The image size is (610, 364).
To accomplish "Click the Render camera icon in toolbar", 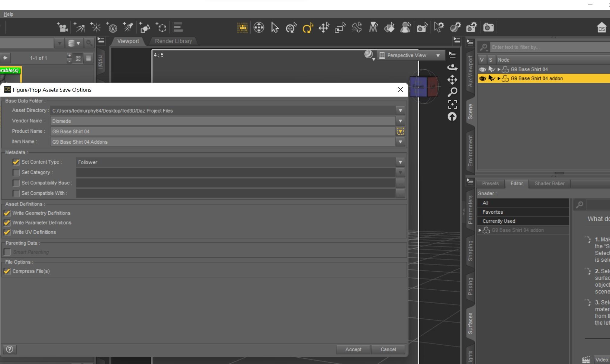I will click(488, 28).
